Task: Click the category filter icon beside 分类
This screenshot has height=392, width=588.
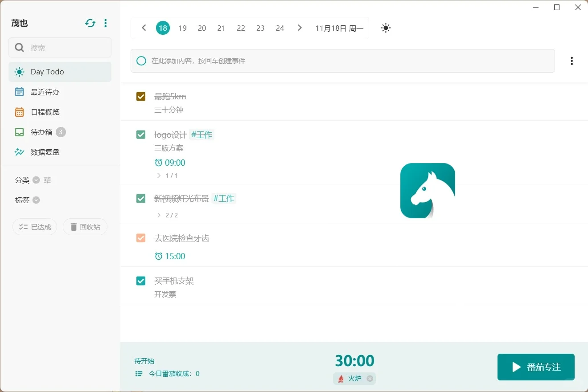Action: point(47,180)
